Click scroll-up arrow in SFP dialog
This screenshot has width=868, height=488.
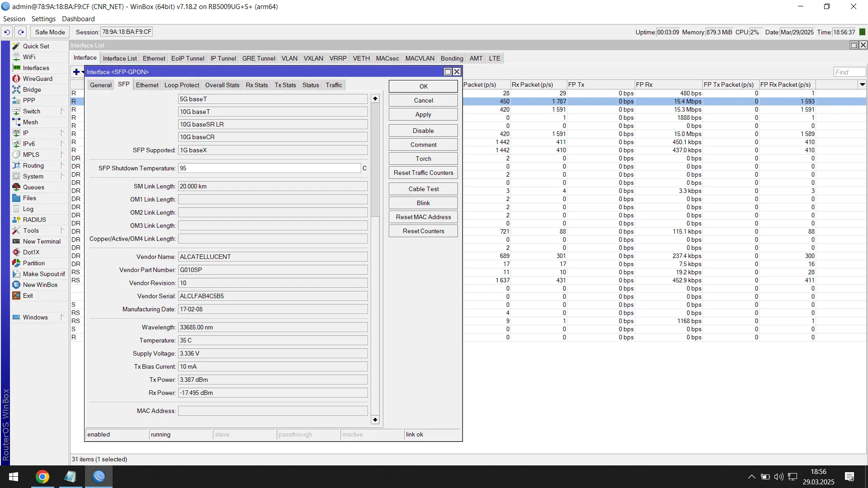click(x=375, y=99)
